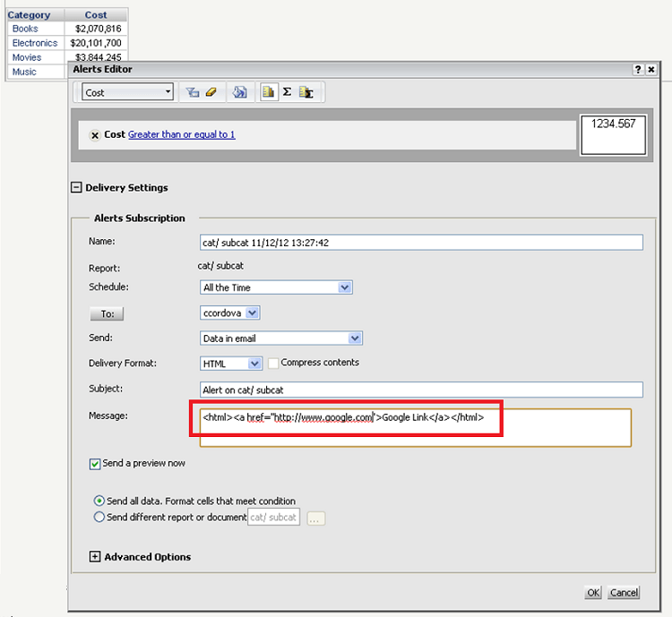Click the apply formatting icon in toolbar

pos(240,92)
